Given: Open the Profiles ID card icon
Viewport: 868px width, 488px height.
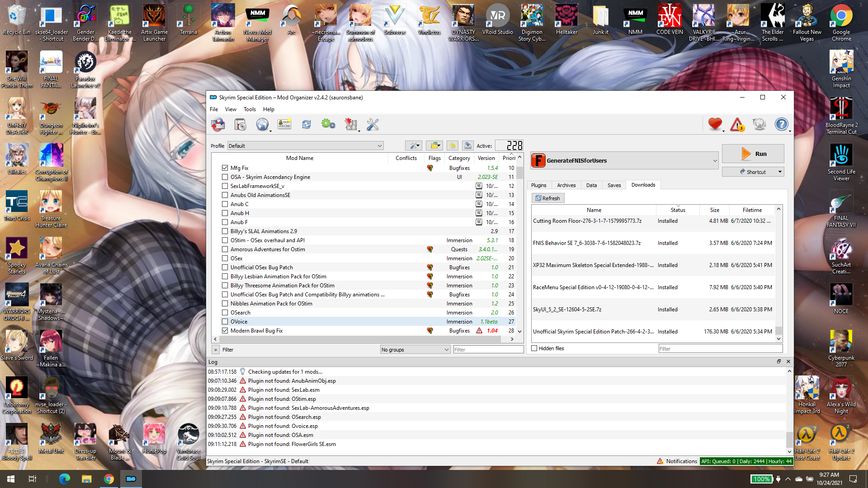Looking at the screenshot, I should 284,124.
